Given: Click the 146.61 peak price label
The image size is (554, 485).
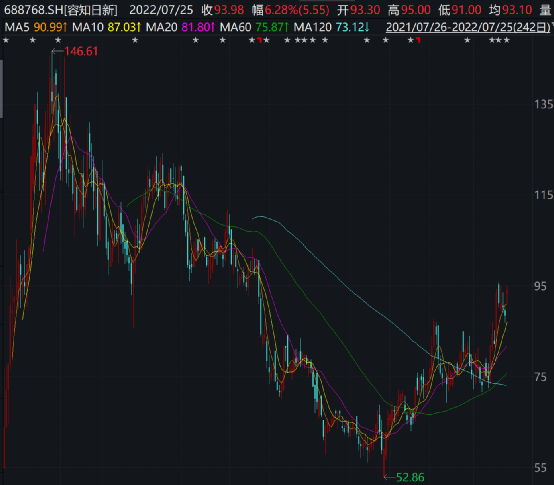Looking at the screenshot, I should pos(81,52).
